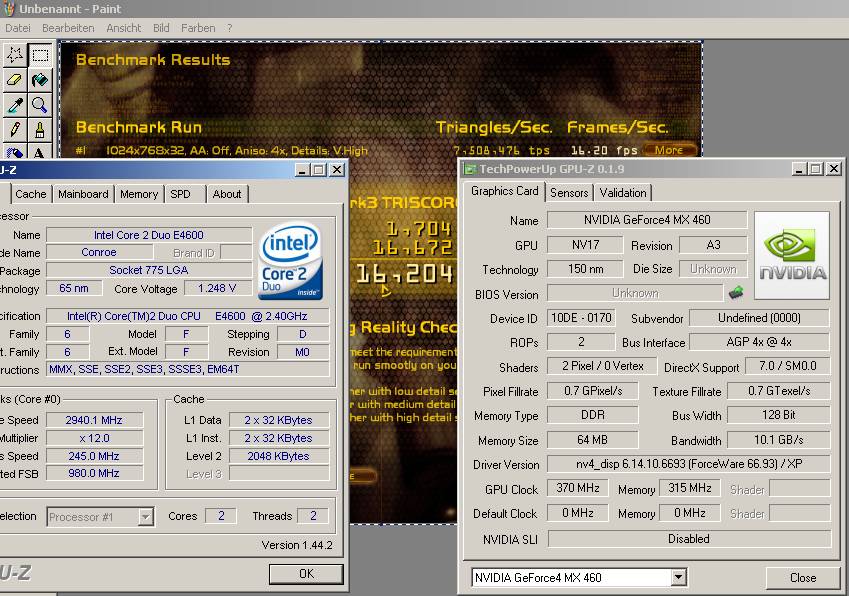Click the '2940.1 MHz' core speed value
Screen dimensions: 849x596
point(94,420)
